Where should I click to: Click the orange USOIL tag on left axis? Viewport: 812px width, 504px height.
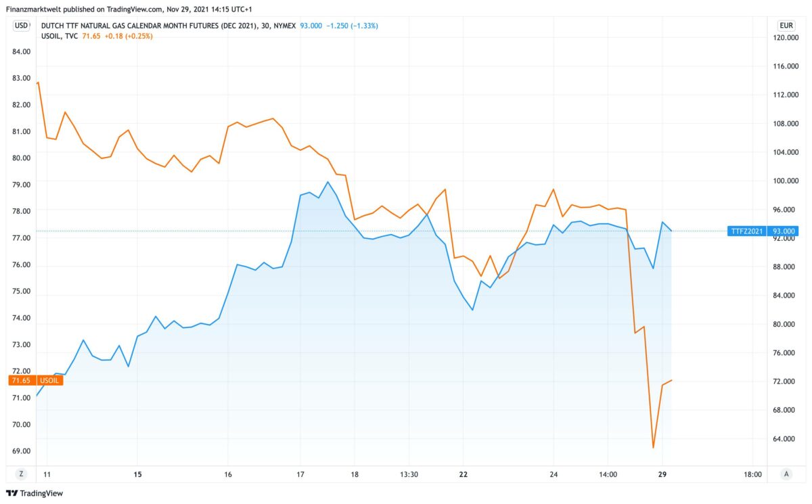coord(49,380)
